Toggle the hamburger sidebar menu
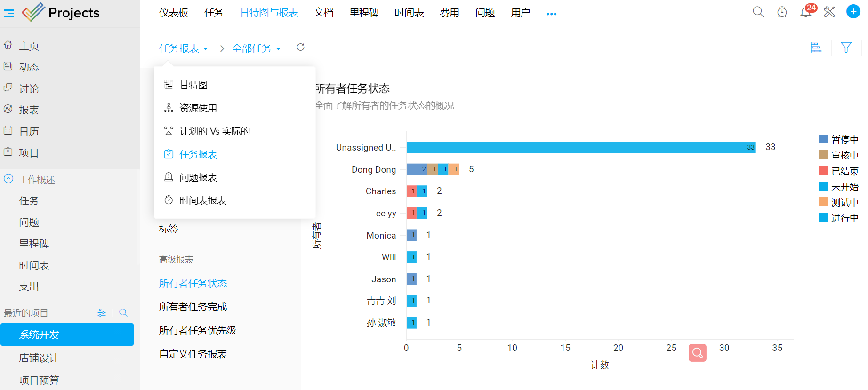This screenshot has width=868, height=390. (x=9, y=13)
